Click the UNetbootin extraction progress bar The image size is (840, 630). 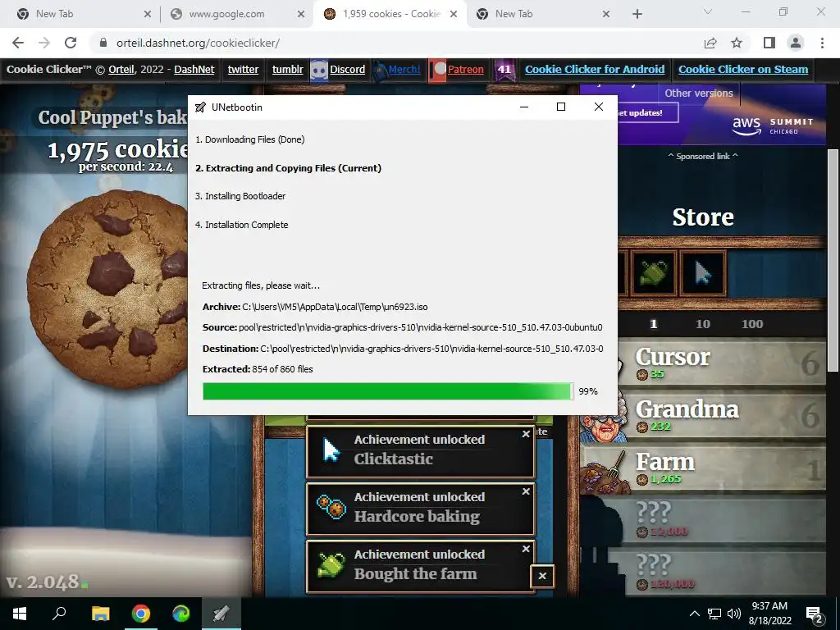point(388,391)
